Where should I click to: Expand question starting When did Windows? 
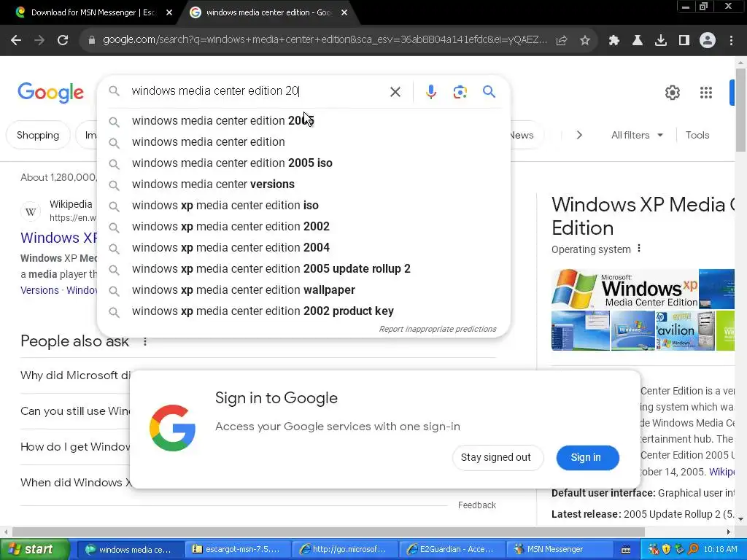tap(75, 483)
